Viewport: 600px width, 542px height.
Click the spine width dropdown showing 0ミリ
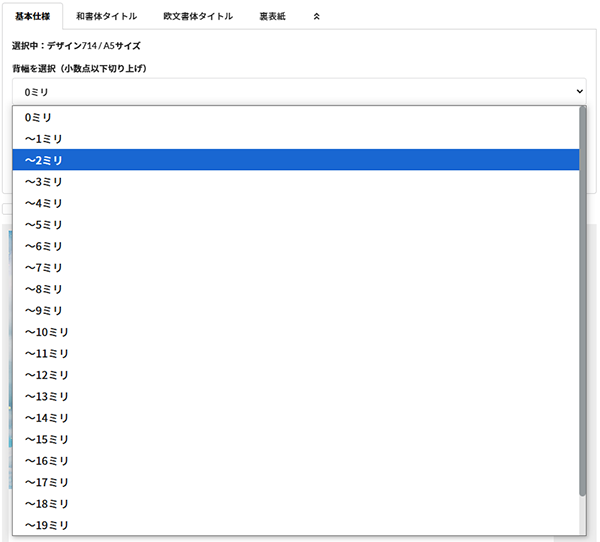[x=299, y=92]
